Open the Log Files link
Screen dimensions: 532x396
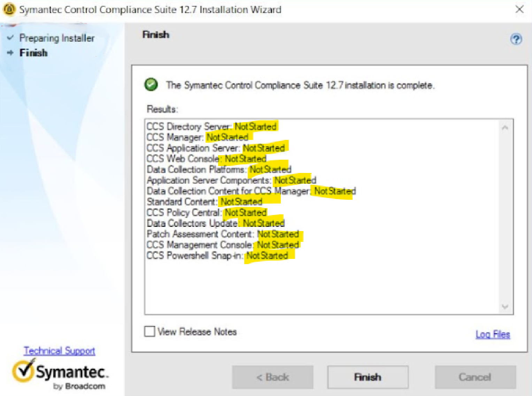pyautogui.click(x=493, y=334)
